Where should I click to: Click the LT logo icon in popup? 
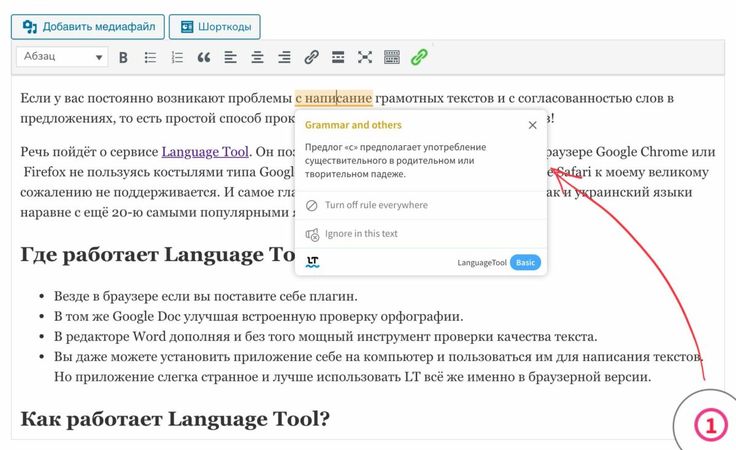(313, 262)
